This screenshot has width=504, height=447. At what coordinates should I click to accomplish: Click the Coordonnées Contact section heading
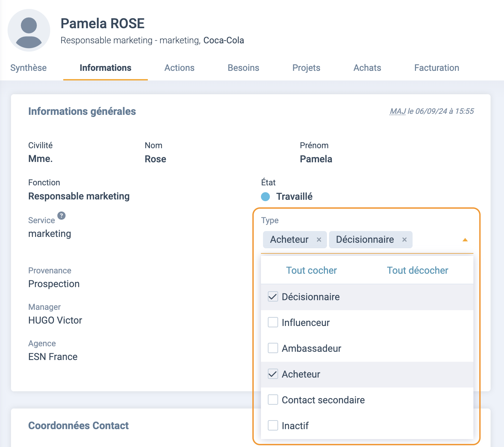coord(78,426)
